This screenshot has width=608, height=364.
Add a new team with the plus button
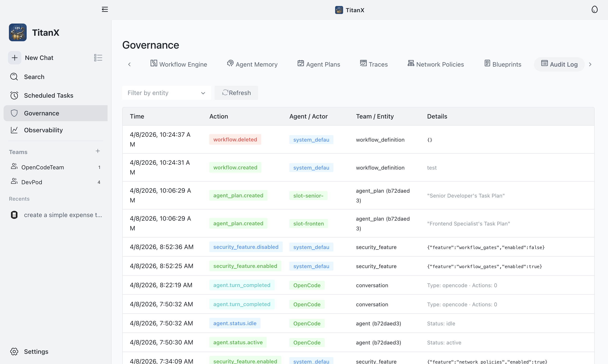click(98, 151)
